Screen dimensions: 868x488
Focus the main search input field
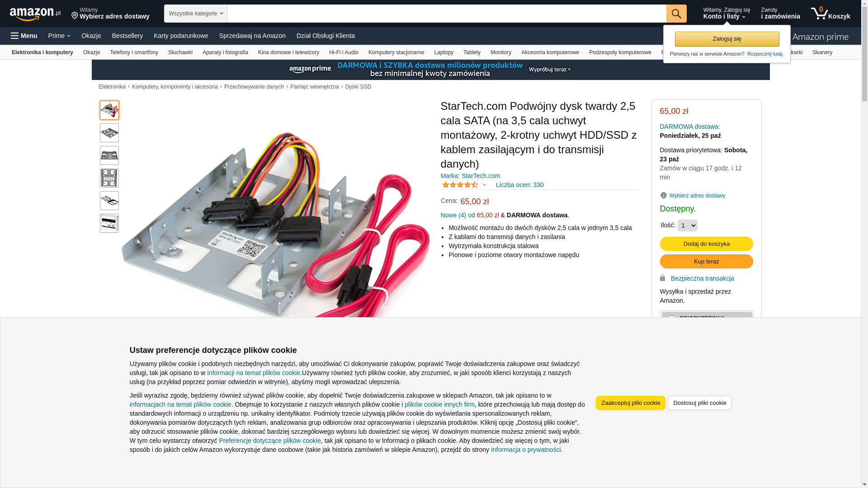tap(447, 14)
